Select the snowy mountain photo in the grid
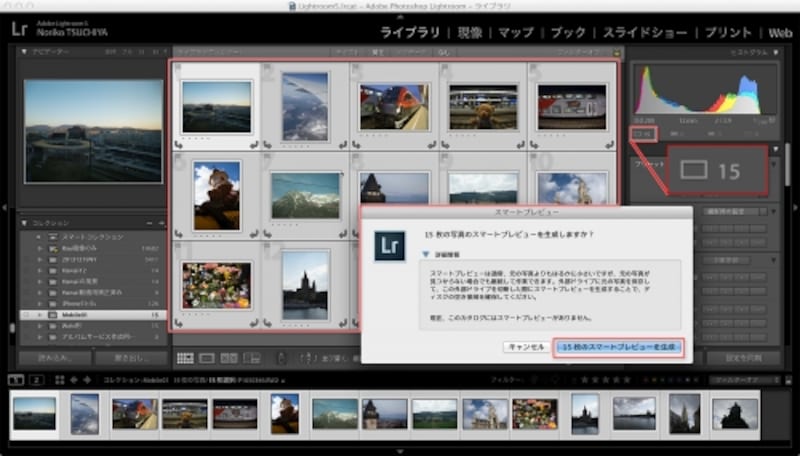The image size is (800, 456). (305, 196)
